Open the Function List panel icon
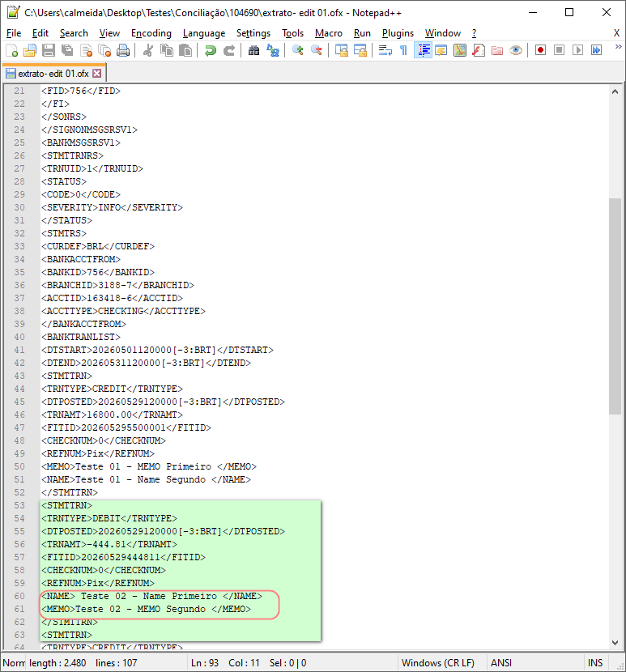The image size is (626, 672). (x=479, y=50)
